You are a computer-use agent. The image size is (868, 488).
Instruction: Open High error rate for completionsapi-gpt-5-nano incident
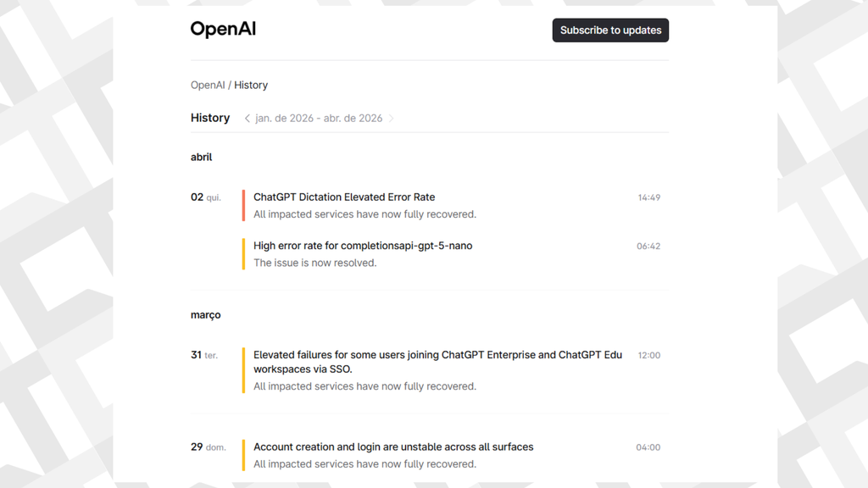pos(363,246)
